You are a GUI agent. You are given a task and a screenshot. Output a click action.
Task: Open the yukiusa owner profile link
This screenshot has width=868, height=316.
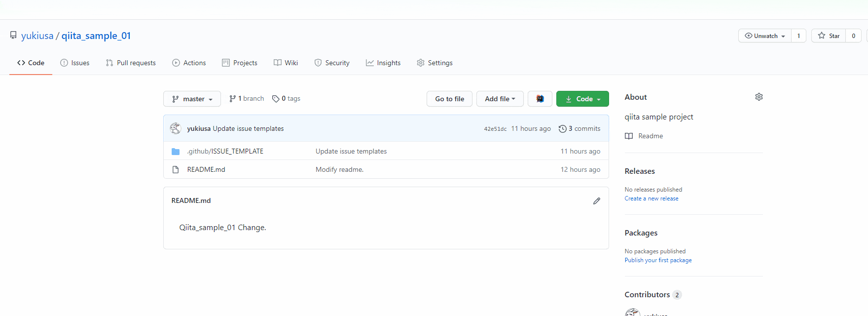(37, 36)
